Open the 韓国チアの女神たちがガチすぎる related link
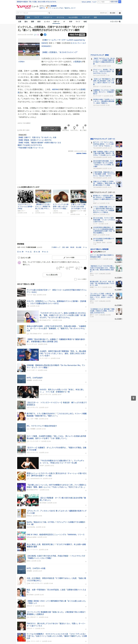This screenshot has height=644, width=138. click(30, 145)
